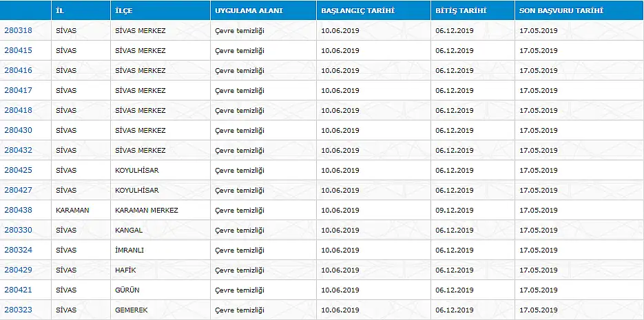This screenshot has width=644, height=320.
Task: Select listing 280418
Action: [18, 110]
